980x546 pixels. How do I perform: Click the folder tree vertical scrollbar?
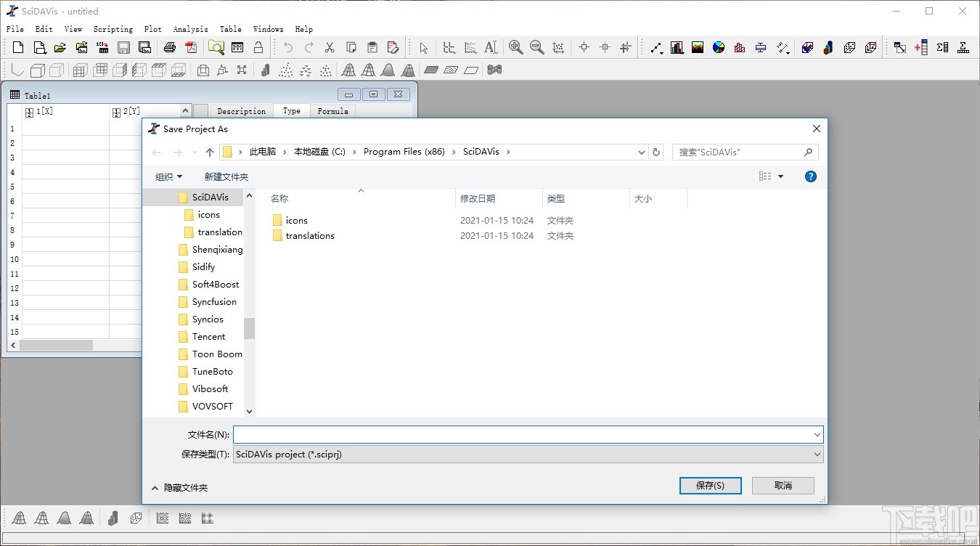(249, 303)
